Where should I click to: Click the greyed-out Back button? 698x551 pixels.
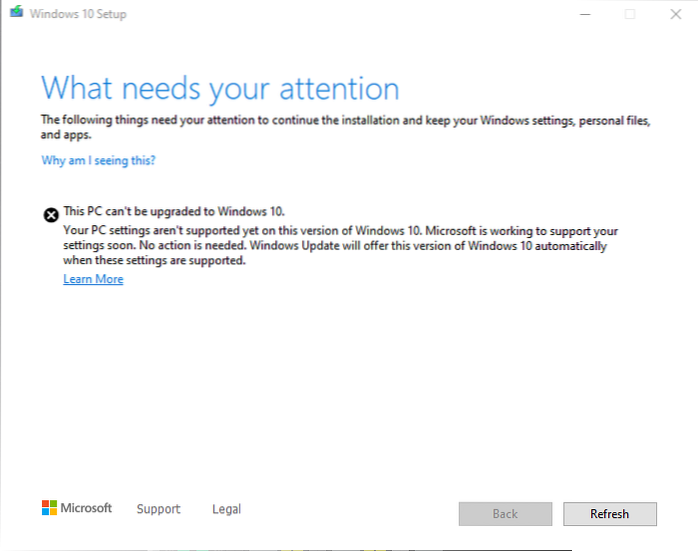(x=505, y=514)
